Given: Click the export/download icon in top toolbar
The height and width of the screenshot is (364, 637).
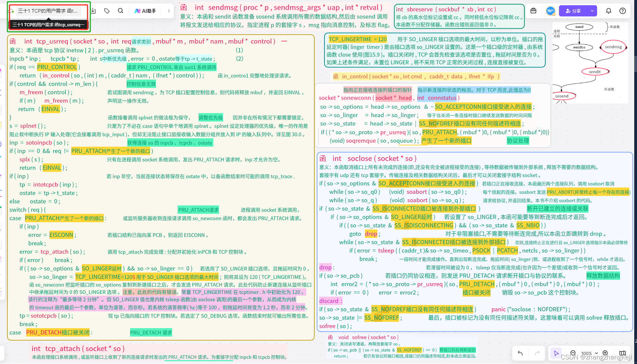Looking at the screenshot, I should tap(93, 11).
